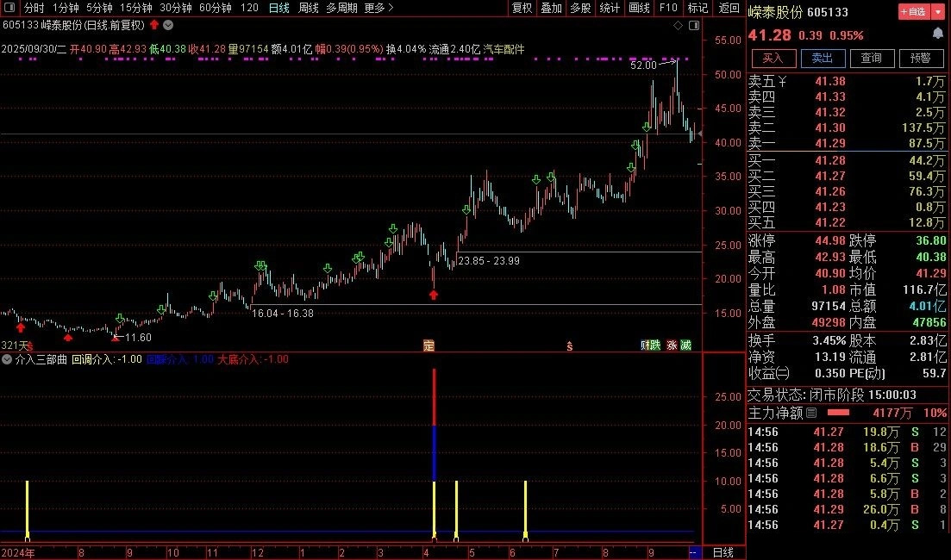The width and height of the screenshot is (951, 560).
Task: Expand the gray chevron next to chart title
Action: click(168, 25)
